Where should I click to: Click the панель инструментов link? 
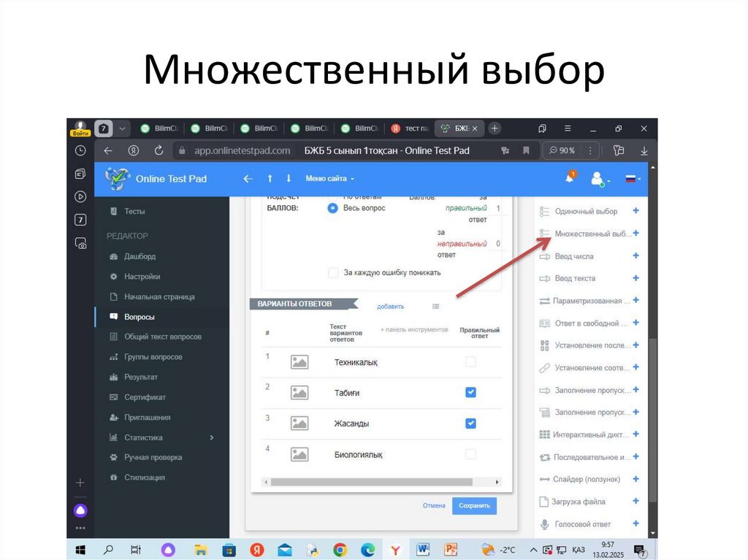414,329
